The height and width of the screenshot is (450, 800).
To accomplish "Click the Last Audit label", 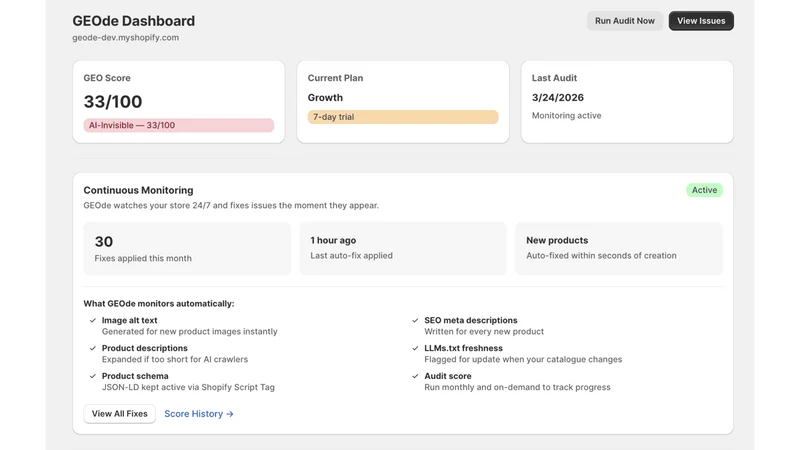I will tap(554, 78).
